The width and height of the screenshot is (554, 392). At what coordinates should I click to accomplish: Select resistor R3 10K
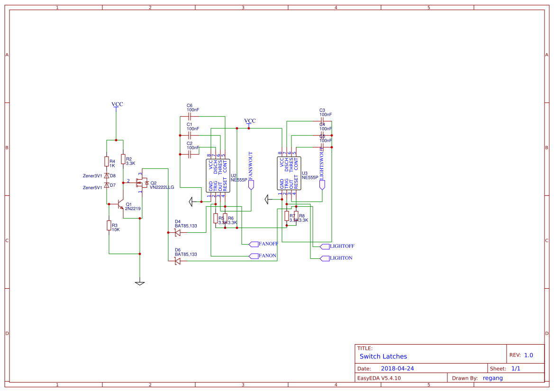[x=108, y=226]
